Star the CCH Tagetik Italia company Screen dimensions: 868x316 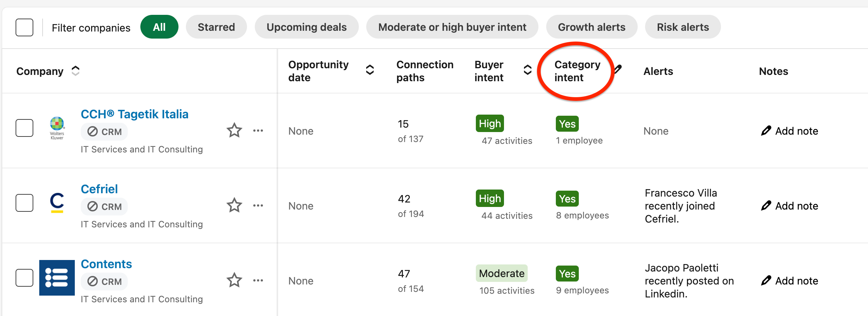[x=234, y=130]
